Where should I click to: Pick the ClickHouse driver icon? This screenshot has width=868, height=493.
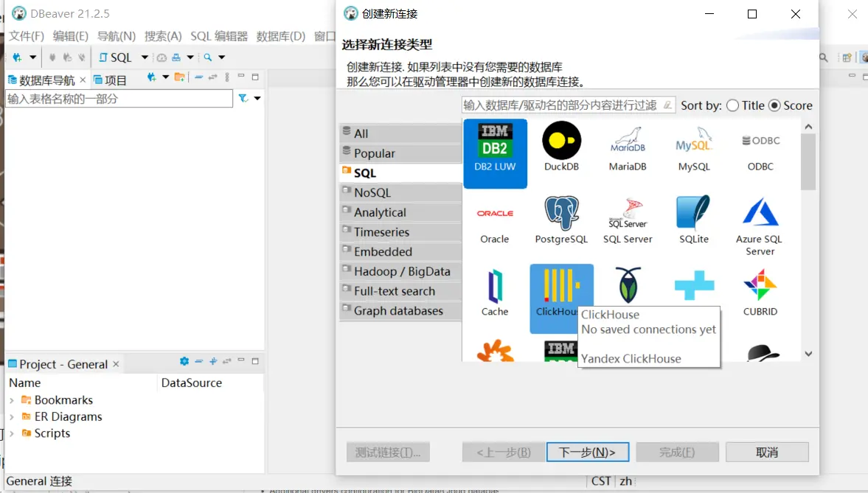click(x=561, y=298)
